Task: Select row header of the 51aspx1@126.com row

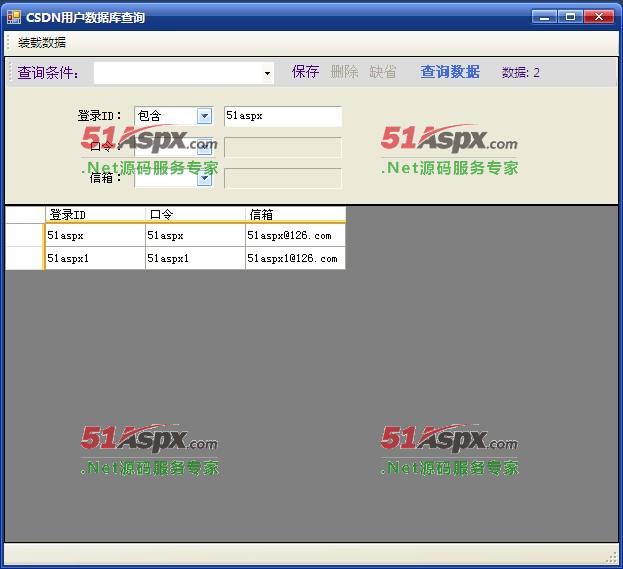Action: tap(25, 258)
